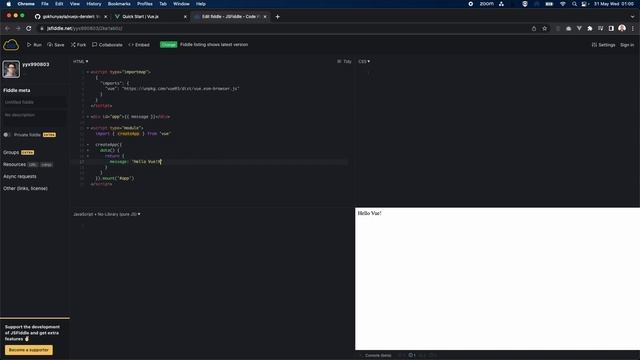Click the Wi-Fi status icon
This screenshot has width=640, height=360.
[563, 4]
